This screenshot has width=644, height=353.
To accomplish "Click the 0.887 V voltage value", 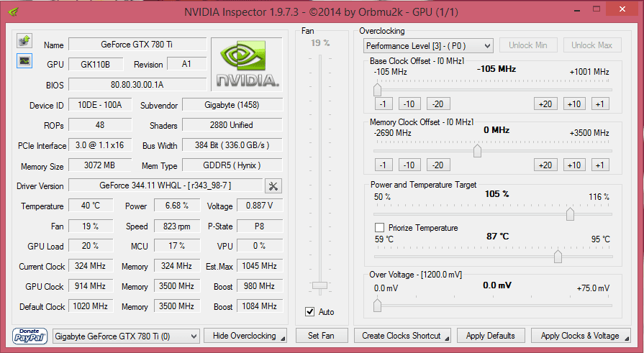I will pyautogui.click(x=260, y=206).
